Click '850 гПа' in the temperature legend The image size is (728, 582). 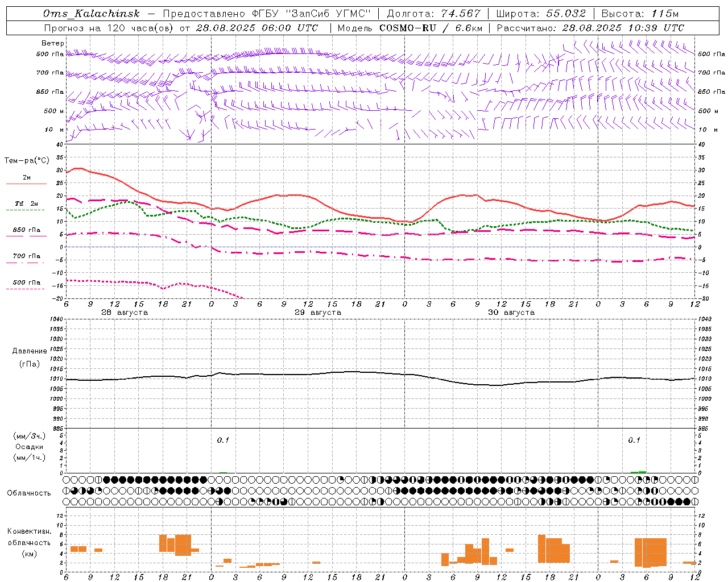click(x=27, y=230)
